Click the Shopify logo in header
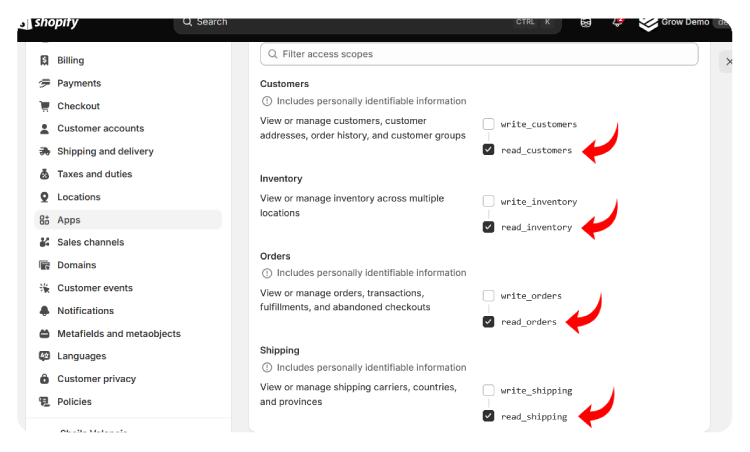The image size is (750, 452). tap(49, 23)
